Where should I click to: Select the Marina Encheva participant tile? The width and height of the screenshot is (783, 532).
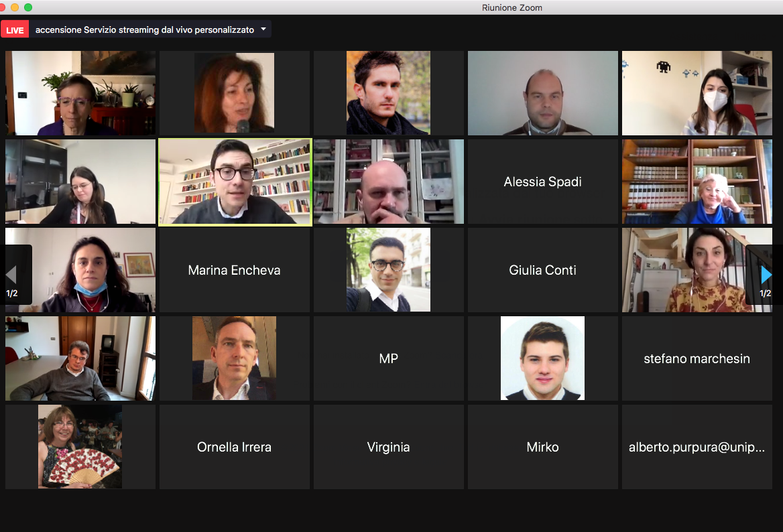coord(234,270)
